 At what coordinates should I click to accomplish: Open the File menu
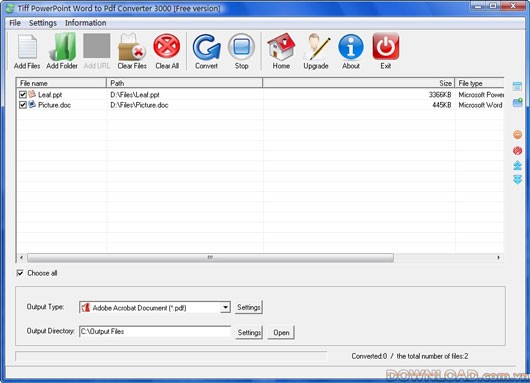(15, 23)
